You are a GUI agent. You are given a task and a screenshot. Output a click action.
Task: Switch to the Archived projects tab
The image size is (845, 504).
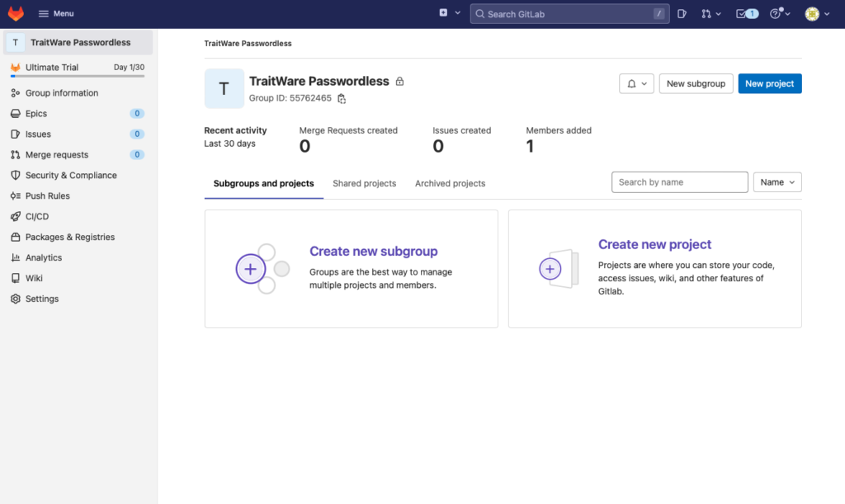coord(450,184)
